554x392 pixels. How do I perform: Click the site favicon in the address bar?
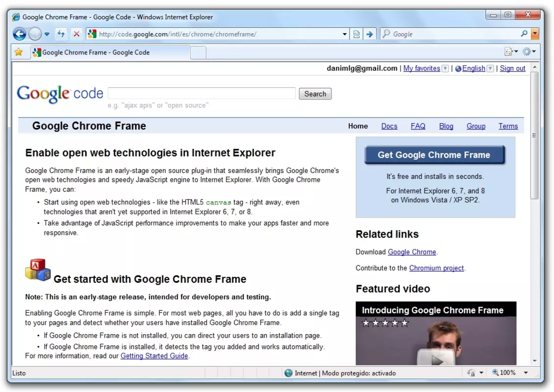[92, 34]
